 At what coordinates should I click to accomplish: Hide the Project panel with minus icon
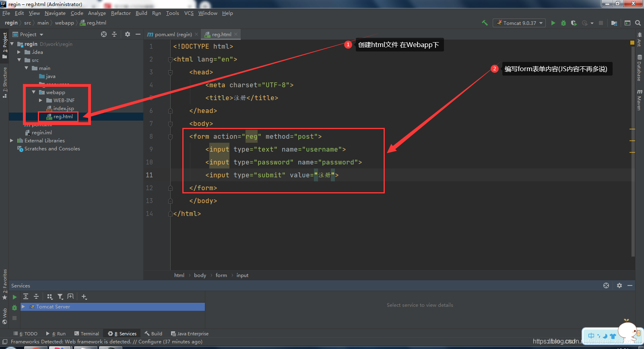coord(138,34)
